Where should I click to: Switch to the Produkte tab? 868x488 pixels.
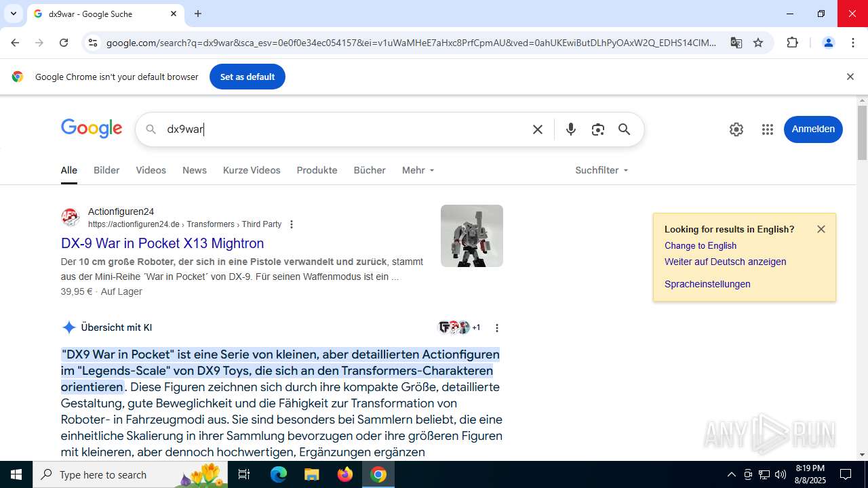tap(317, 170)
